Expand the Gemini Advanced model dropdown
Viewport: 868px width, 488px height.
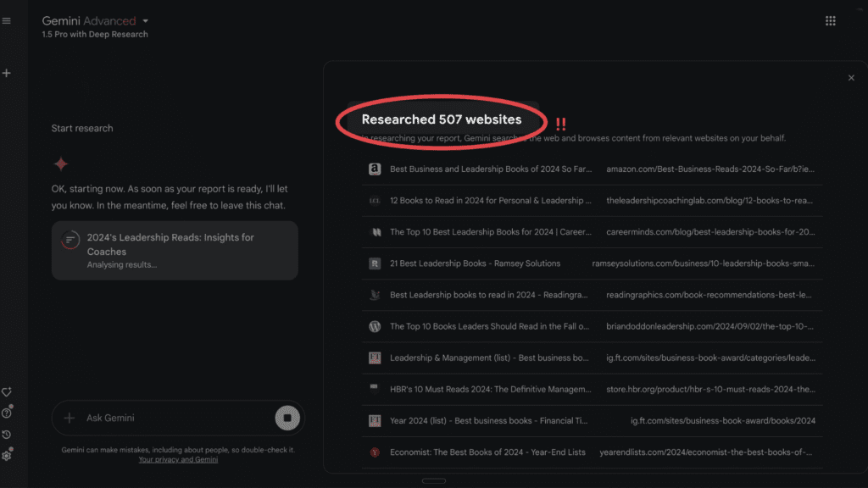[x=146, y=21]
